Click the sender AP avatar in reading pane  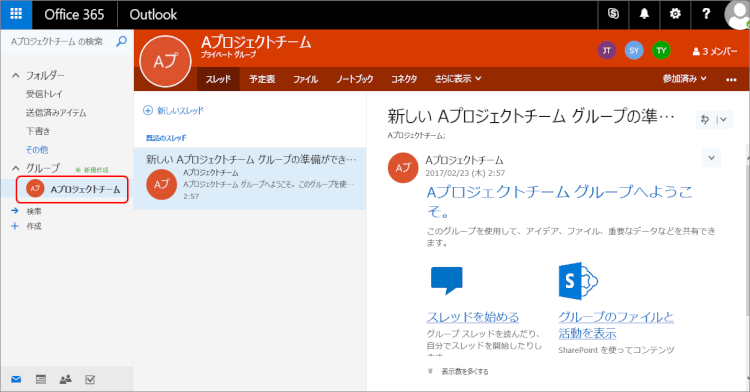pos(403,168)
